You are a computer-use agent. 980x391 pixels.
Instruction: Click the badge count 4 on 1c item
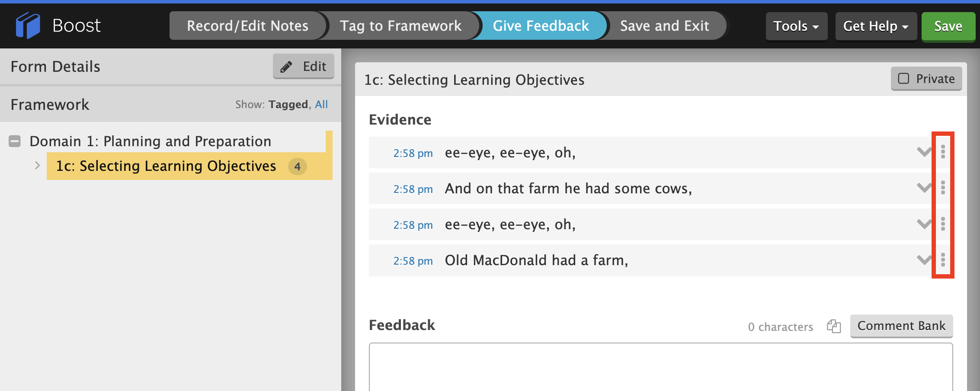pyautogui.click(x=298, y=167)
